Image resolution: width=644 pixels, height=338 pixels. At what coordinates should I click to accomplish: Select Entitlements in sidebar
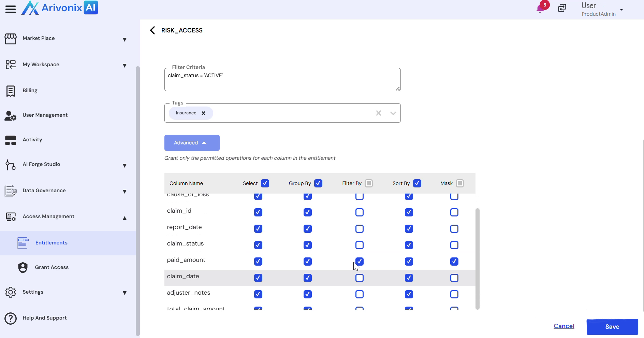51,243
